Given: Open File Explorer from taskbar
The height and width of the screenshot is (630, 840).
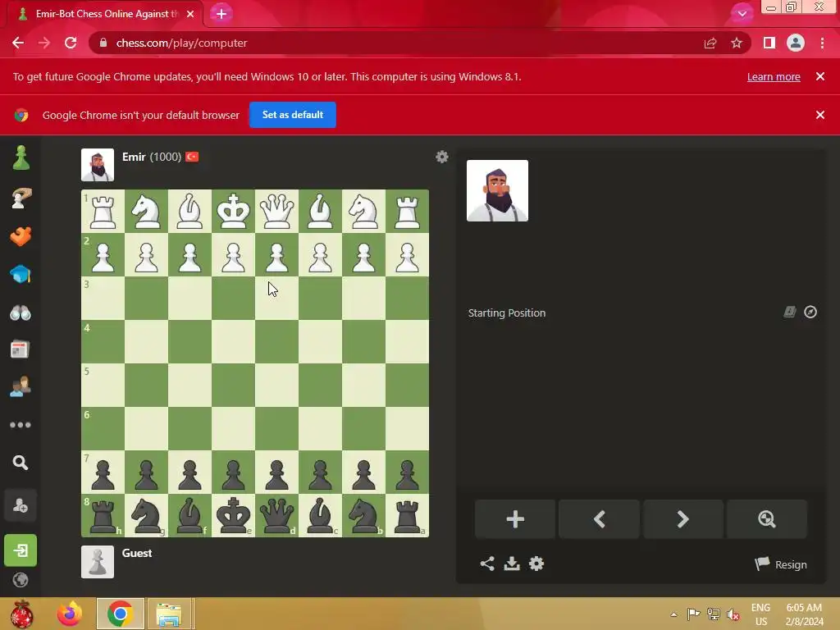Looking at the screenshot, I should (169, 614).
